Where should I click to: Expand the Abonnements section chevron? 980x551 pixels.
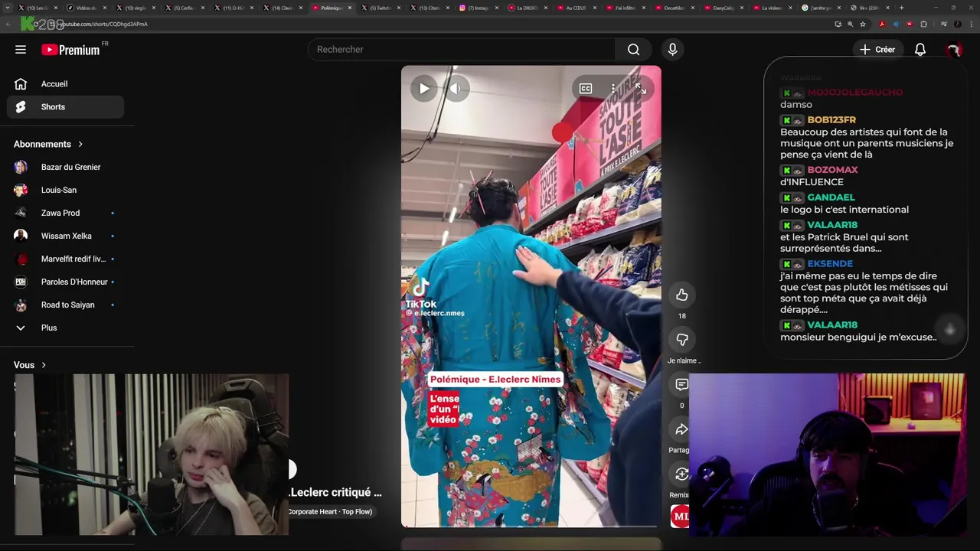point(80,144)
